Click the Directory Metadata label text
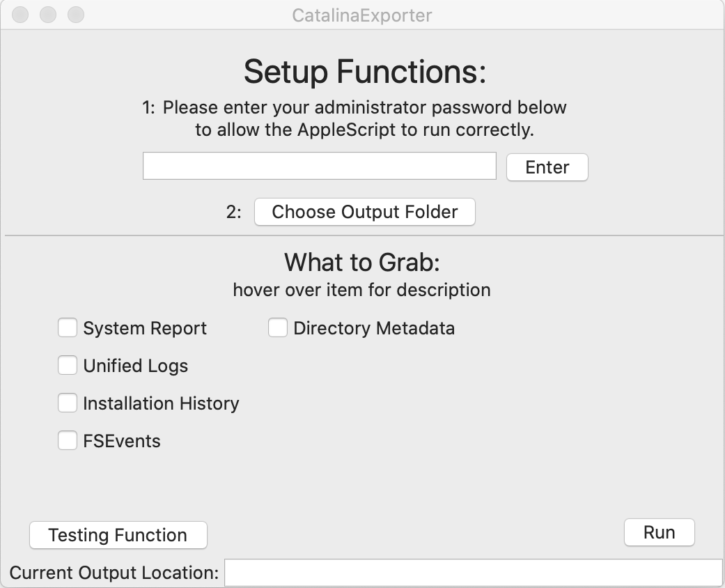Screen dimensions: 725x588 (373, 327)
